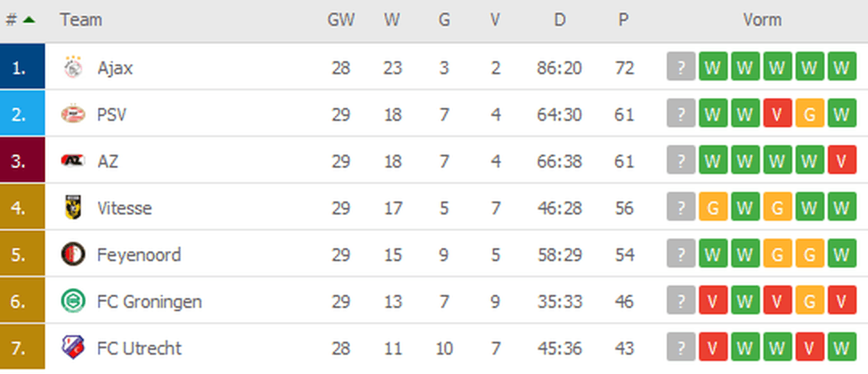The image size is (868, 374).
Task: Click Ajax's grey question mark form box
Action: click(x=681, y=67)
